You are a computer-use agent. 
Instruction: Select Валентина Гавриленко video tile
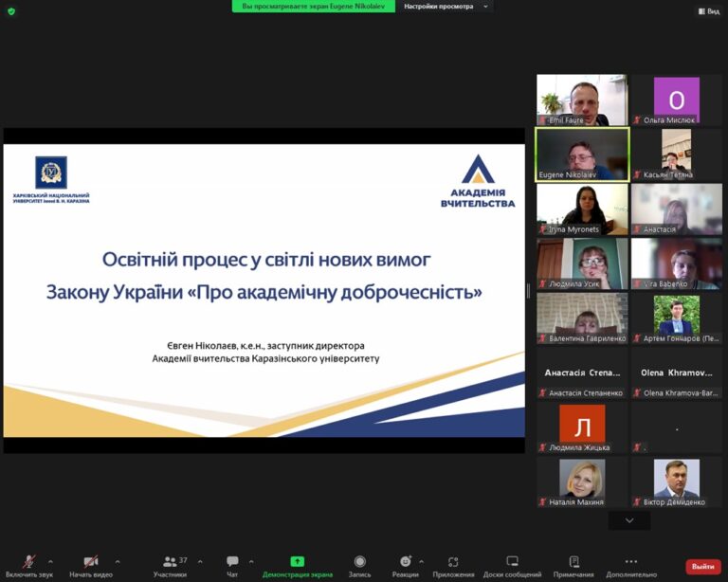[x=582, y=318]
